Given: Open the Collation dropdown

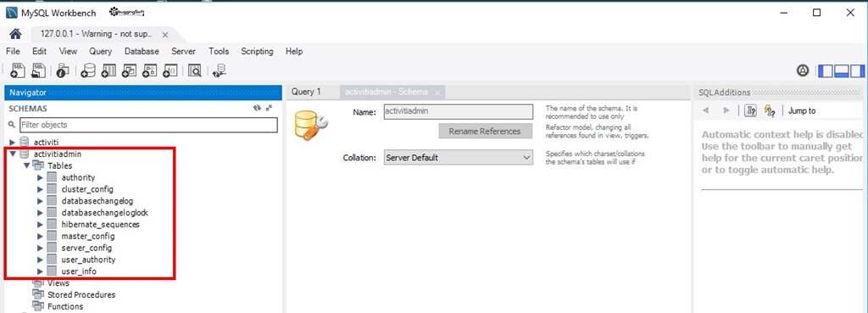Looking at the screenshot, I should [x=459, y=157].
